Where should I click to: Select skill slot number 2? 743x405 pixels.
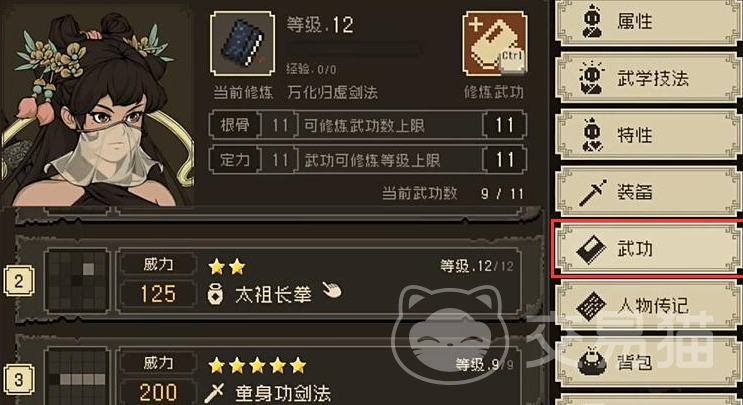(18, 281)
